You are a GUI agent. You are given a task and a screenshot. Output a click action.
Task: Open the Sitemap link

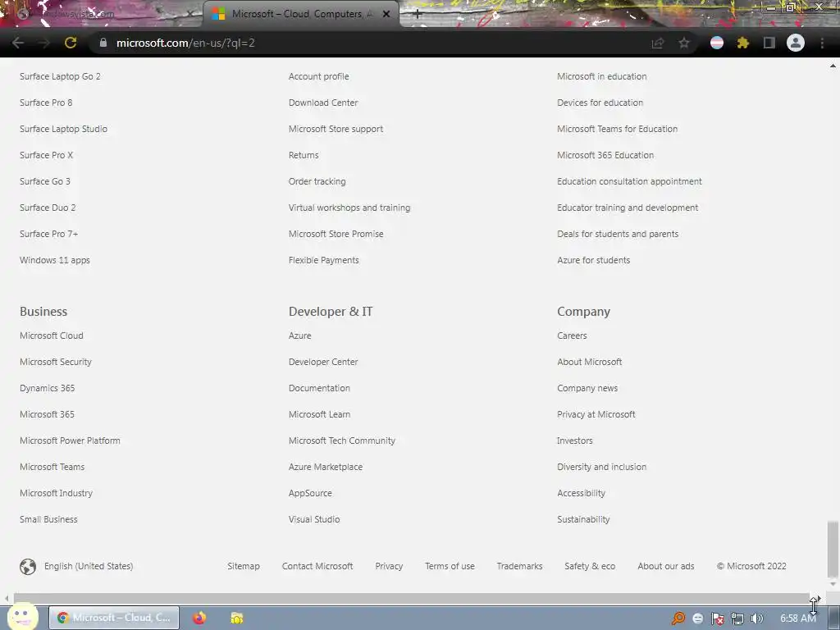[243, 566]
